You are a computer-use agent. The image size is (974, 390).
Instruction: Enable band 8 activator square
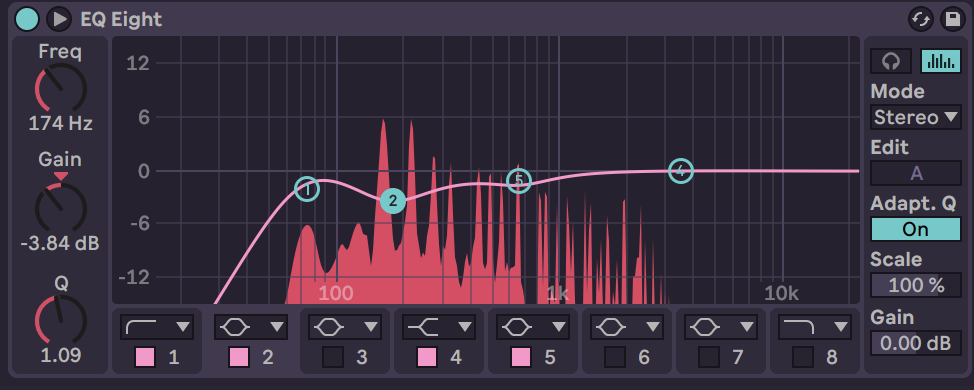pyautogui.click(x=803, y=357)
